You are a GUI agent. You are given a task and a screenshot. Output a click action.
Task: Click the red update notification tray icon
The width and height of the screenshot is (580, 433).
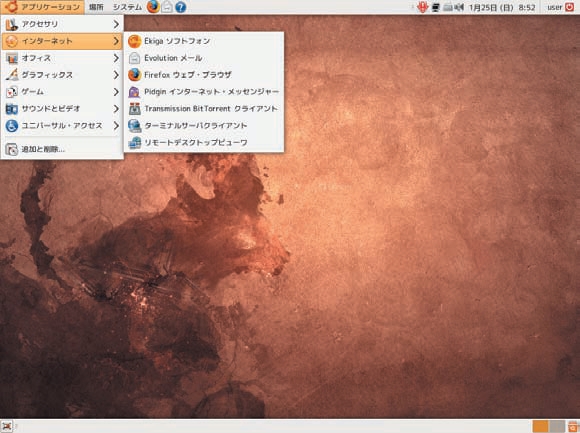422,7
